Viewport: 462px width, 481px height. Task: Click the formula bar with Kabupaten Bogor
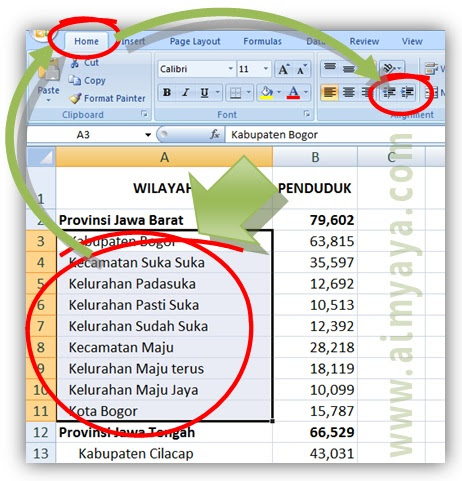[335, 135]
